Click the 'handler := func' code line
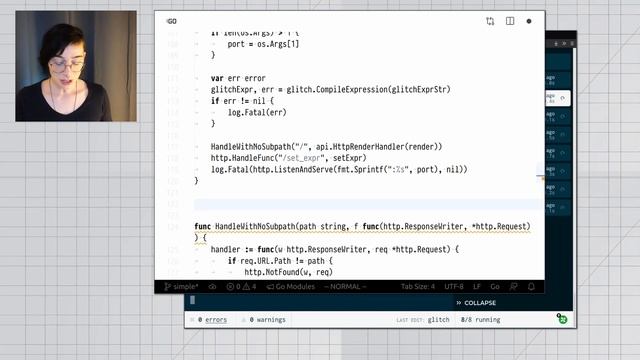 coord(335,249)
